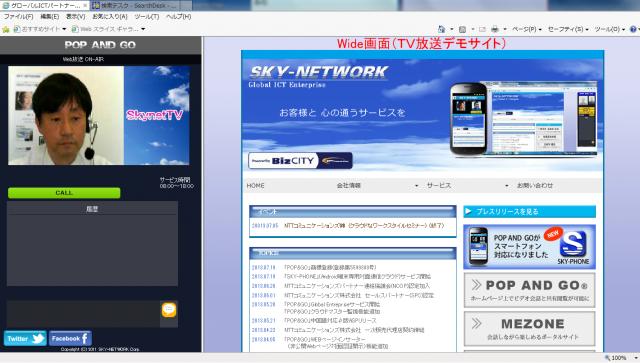Click the blue help question mark icon
640x363 pixels.
[x=633, y=29]
